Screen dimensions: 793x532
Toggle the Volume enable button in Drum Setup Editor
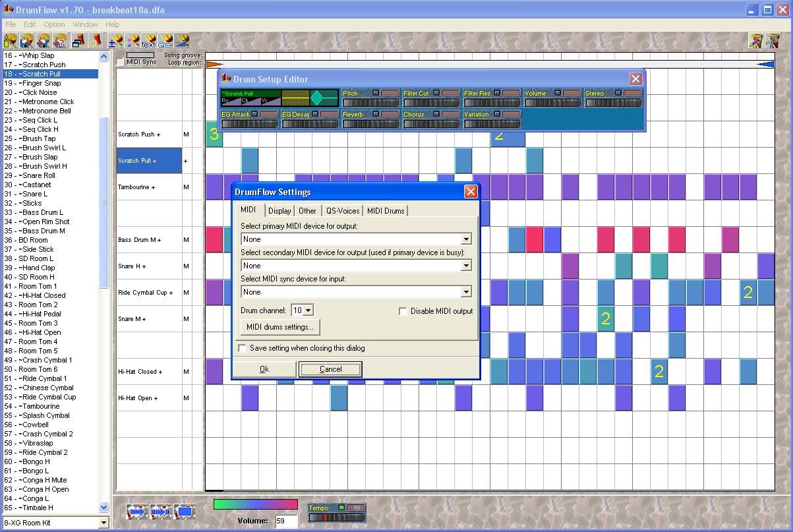[x=558, y=93]
